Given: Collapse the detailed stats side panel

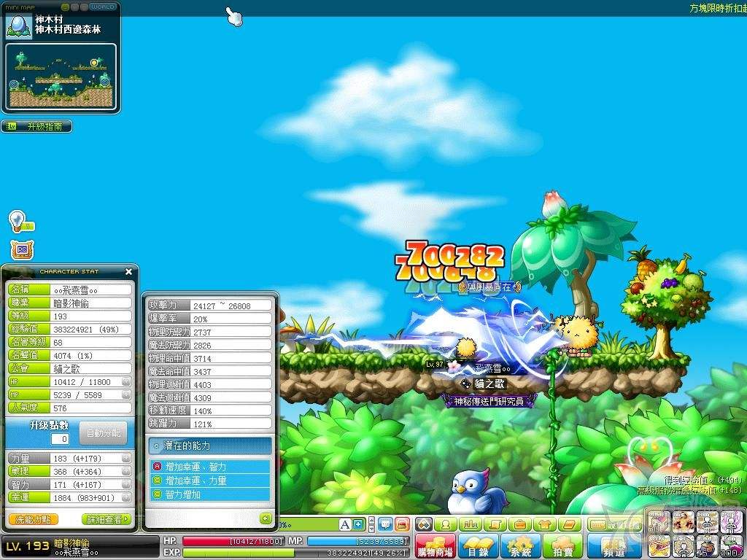Looking at the screenshot, I should 266,518.
